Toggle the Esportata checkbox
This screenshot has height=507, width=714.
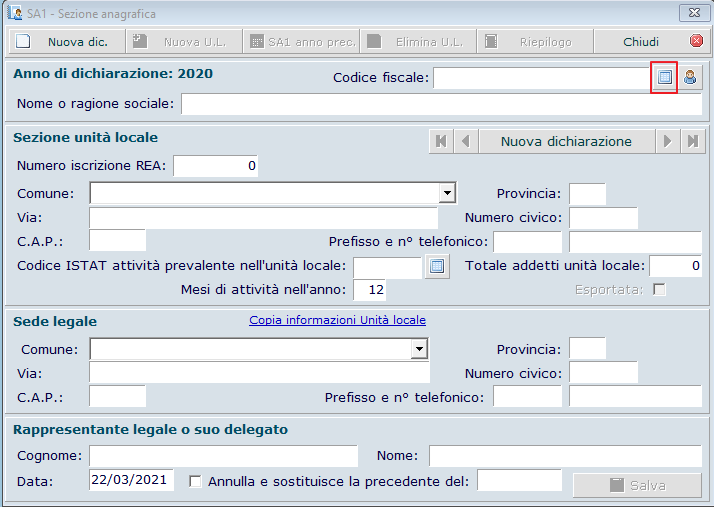click(658, 290)
